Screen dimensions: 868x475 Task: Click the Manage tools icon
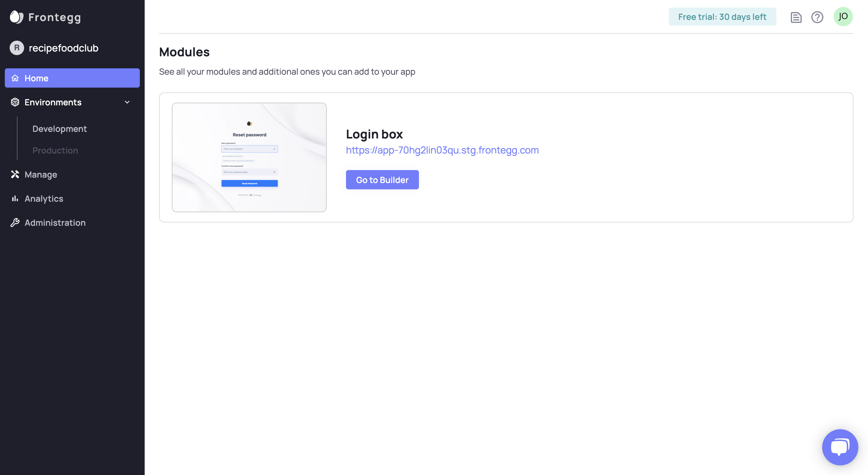click(x=15, y=174)
